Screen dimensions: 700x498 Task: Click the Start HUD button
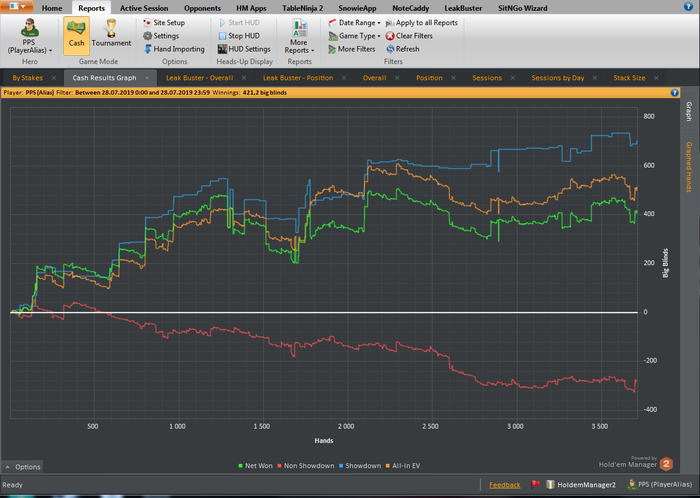pos(240,22)
